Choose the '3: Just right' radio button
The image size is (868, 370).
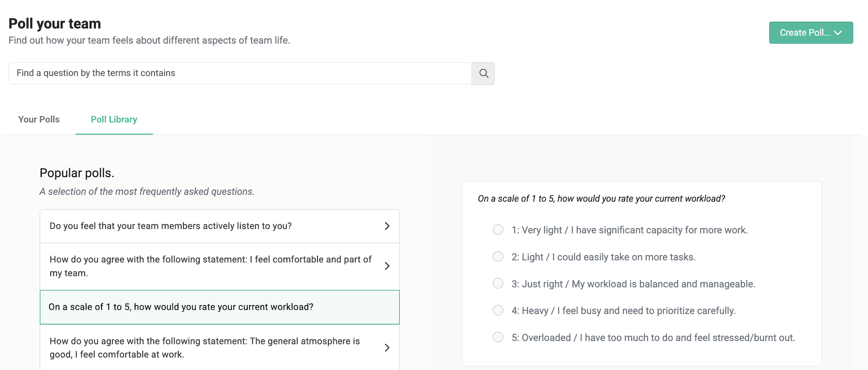click(498, 284)
